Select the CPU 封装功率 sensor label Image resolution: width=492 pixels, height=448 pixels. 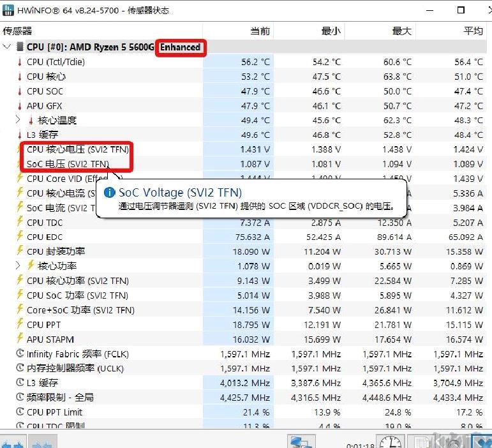click(x=56, y=251)
